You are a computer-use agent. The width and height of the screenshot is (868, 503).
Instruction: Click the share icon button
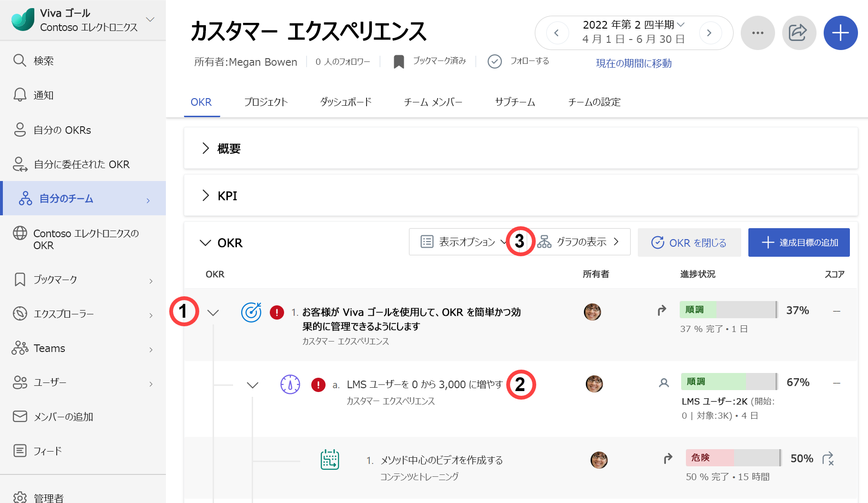click(799, 33)
